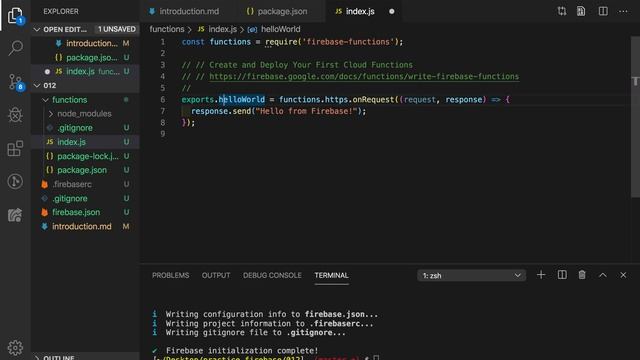Open package.json in functions folder tree

point(86,170)
